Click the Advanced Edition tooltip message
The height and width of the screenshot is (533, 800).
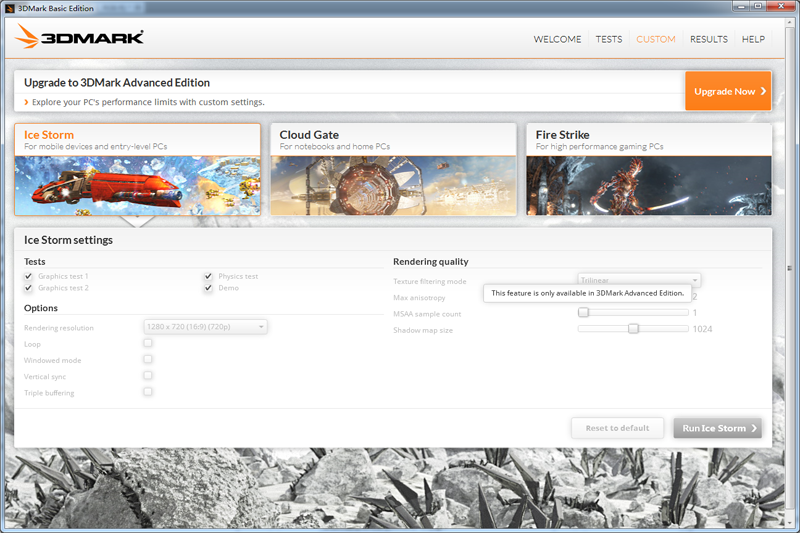pos(587,293)
